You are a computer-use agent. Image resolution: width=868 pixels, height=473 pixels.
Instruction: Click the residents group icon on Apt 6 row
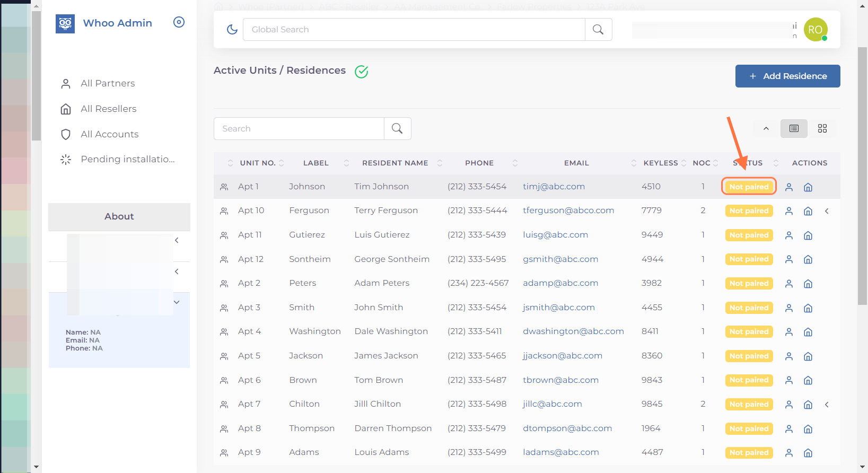(x=224, y=381)
